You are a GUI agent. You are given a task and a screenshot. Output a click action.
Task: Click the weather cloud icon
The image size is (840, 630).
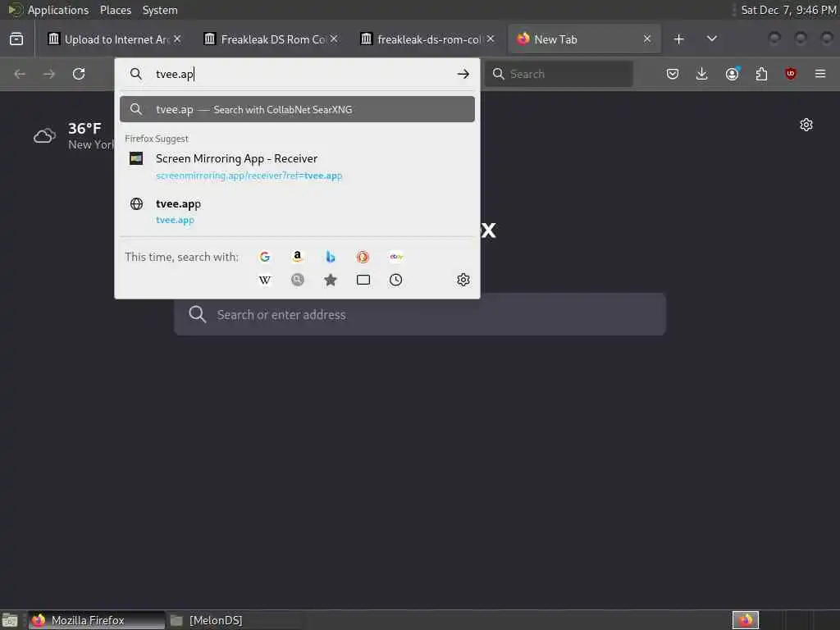pyautogui.click(x=44, y=136)
